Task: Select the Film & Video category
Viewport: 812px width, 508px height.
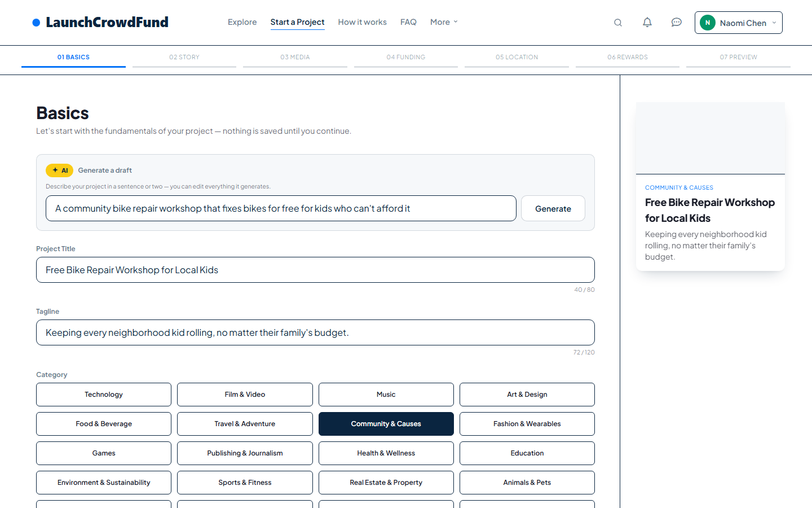Action: tap(245, 395)
